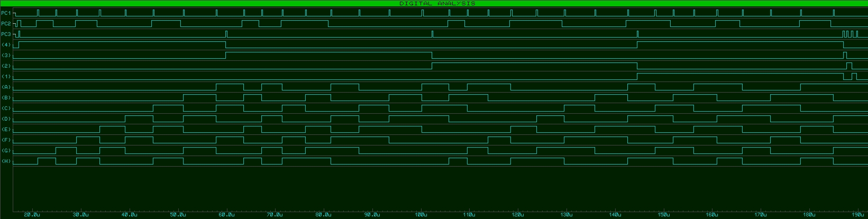Image resolution: width=868 pixels, height=219 pixels.
Task: Select the PC1 trace label
Action: (6, 13)
